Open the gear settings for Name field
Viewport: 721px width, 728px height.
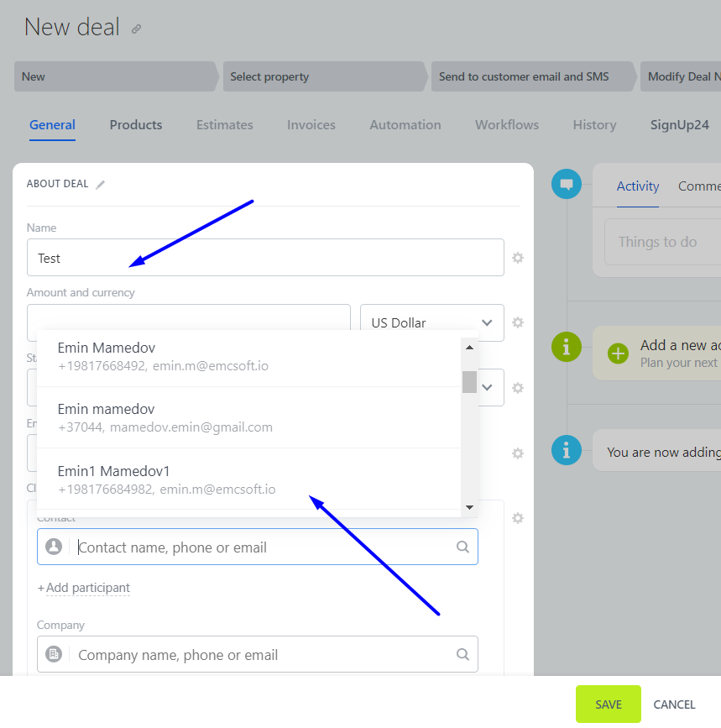(518, 258)
